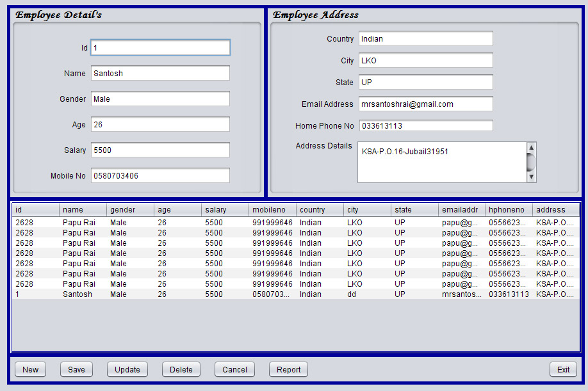The image size is (588, 391).
Task: Open the Report button
Action: [288, 369]
